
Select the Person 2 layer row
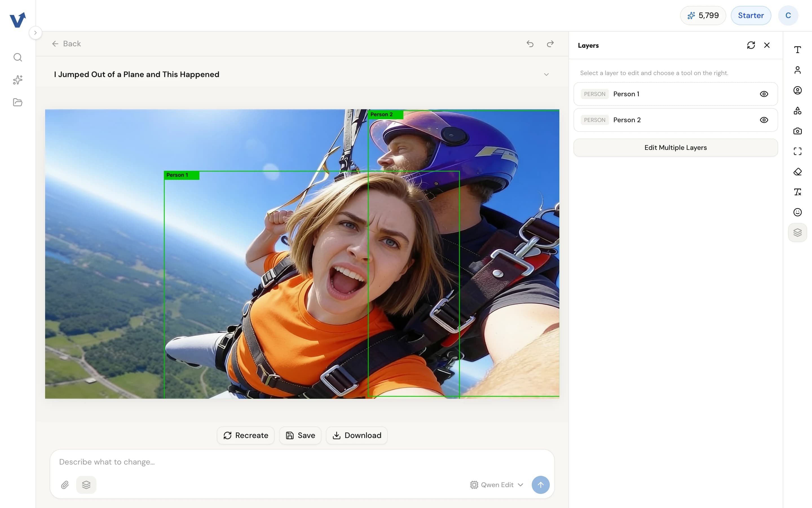(x=676, y=120)
